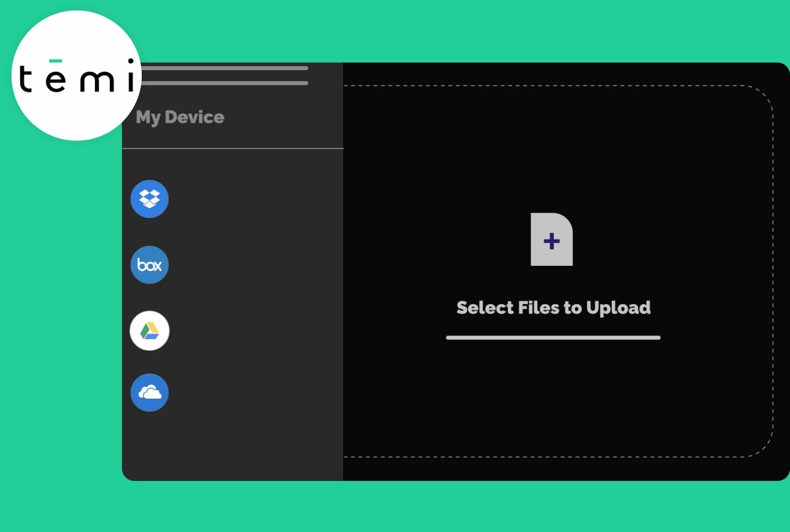This screenshot has width=790, height=532.
Task: Select the Dropbox upload source icon
Action: [150, 199]
